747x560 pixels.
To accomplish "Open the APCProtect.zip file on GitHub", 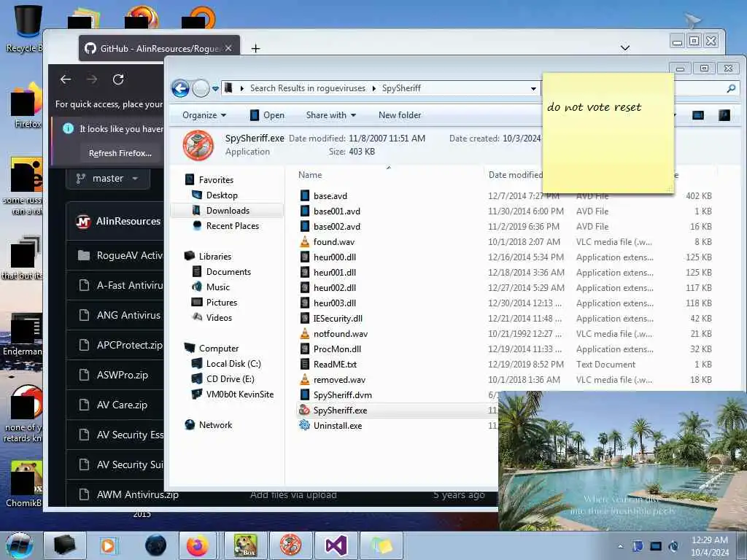I will point(130,345).
